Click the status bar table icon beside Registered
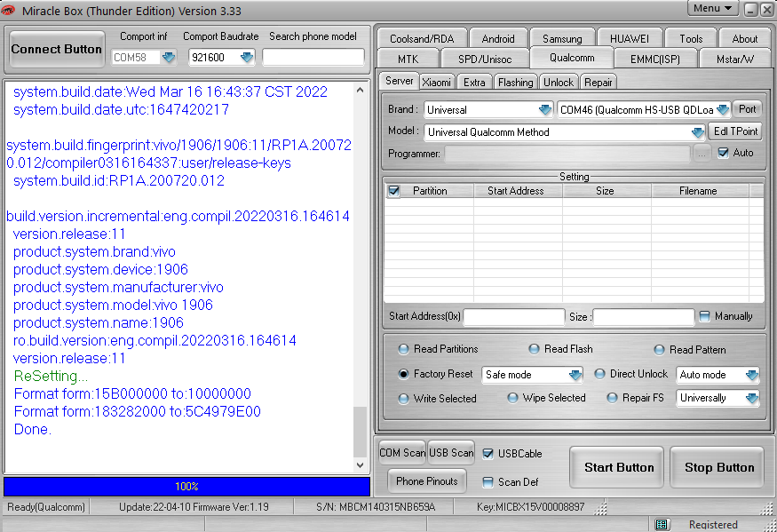The image size is (777, 532). coord(662,524)
